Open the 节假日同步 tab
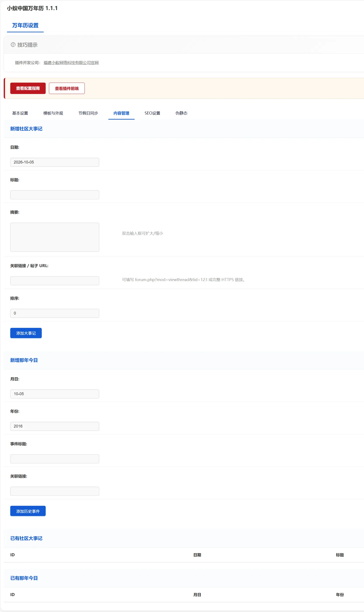The height and width of the screenshot is (612, 364). coord(88,113)
